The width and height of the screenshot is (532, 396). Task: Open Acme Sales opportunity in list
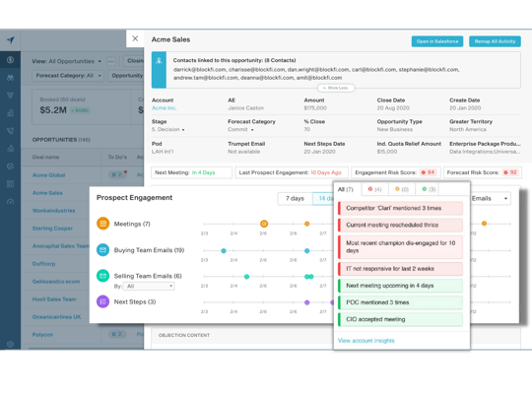[x=47, y=193]
